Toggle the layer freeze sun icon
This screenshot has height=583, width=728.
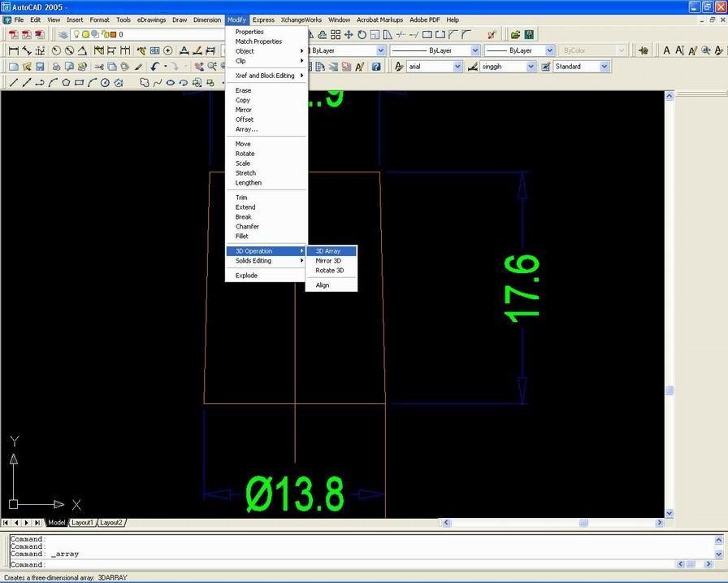click(x=86, y=34)
